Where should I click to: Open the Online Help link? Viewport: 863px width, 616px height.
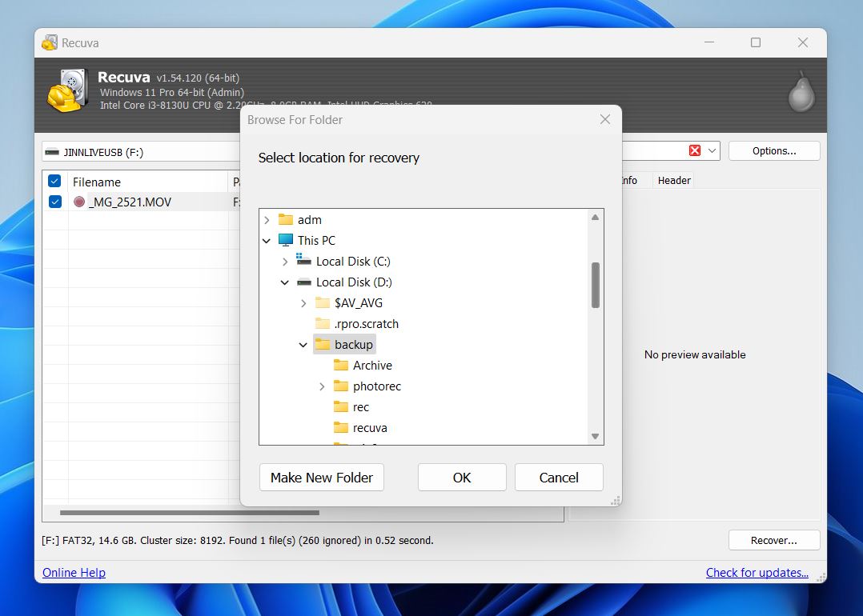tap(74, 573)
